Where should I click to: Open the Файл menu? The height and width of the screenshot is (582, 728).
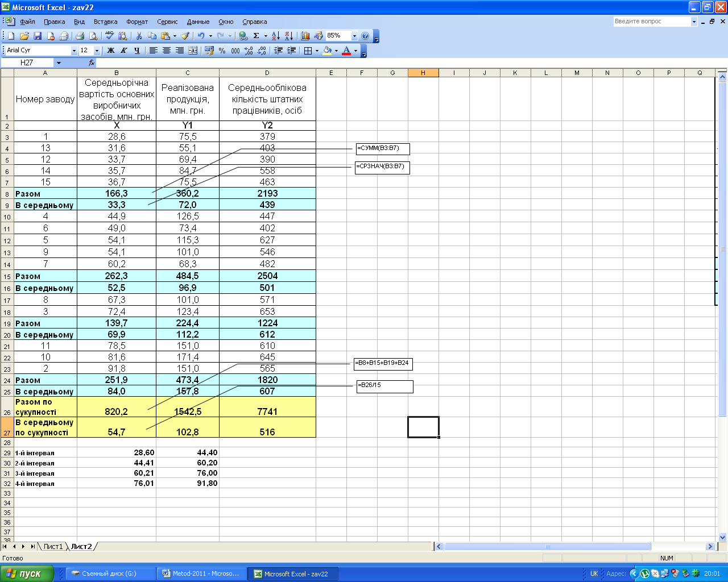(x=27, y=22)
